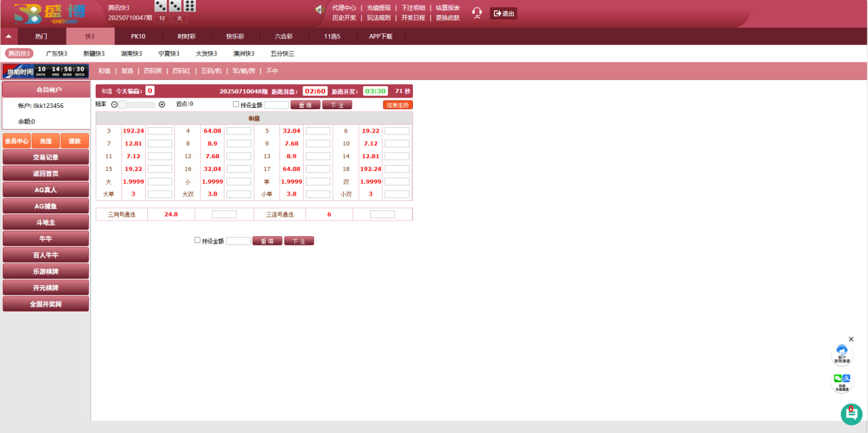Decrease odds with the minus circle icon
The width and height of the screenshot is (868, 433).
coord(114,105)
